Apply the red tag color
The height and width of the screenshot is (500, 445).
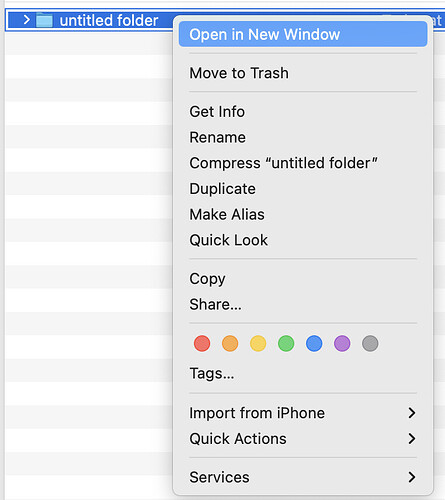[x=202, y=344]
